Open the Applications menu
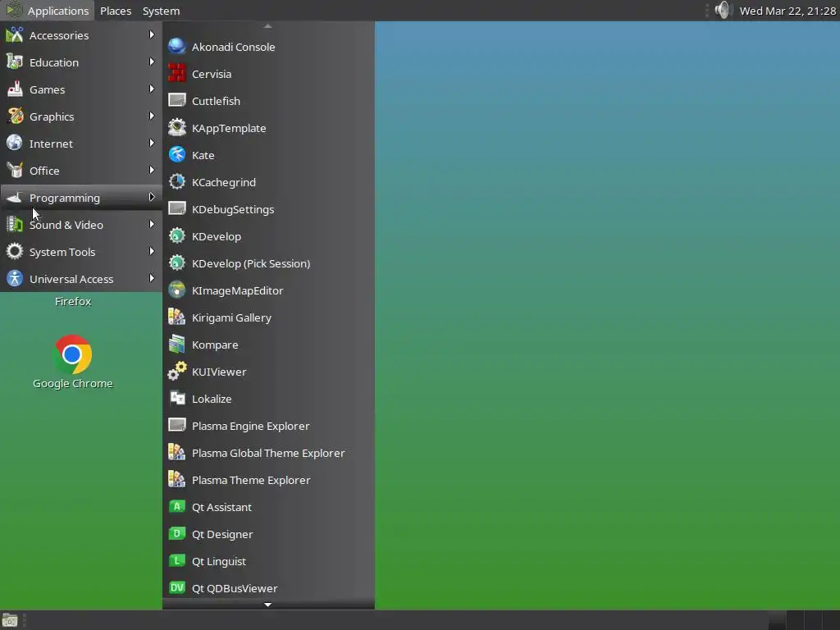This screenshot has height=630, width=840. click(x=47, y=11)
